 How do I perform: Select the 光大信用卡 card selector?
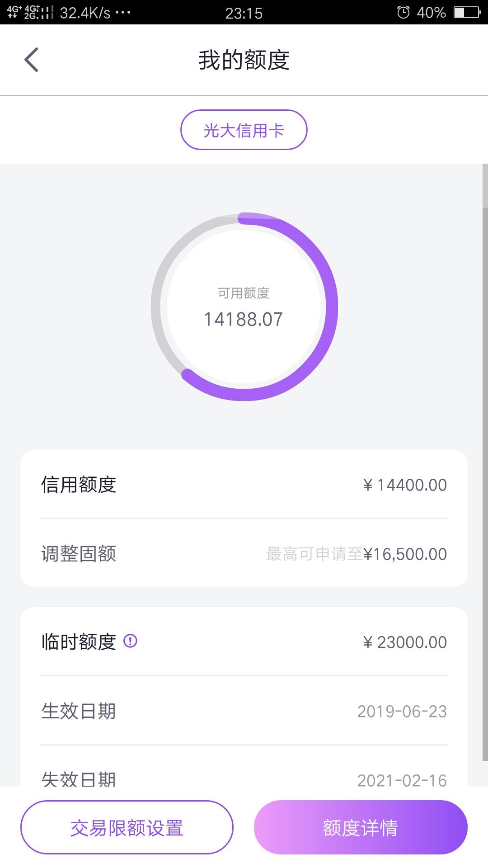pyautogui.click(x=244, y=130)
